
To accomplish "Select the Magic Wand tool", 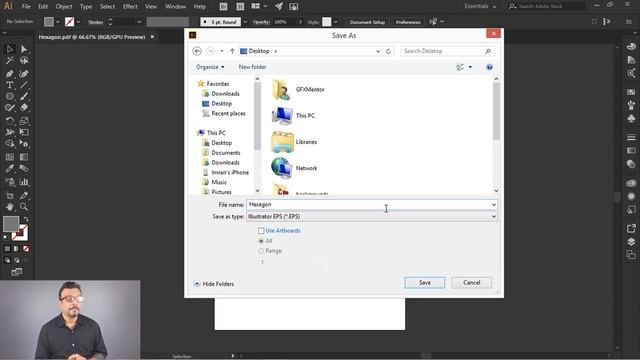I will coord(10,61).
